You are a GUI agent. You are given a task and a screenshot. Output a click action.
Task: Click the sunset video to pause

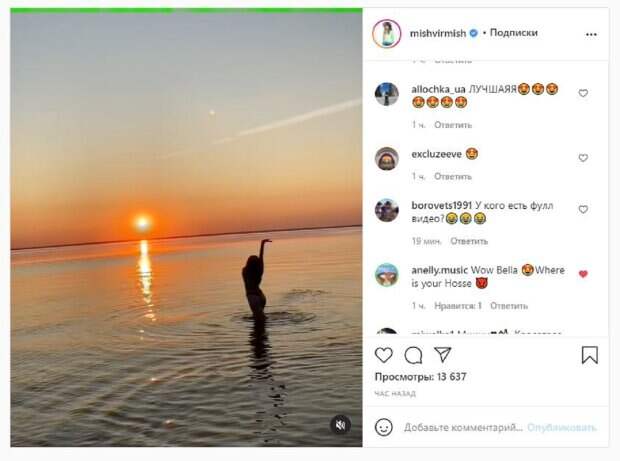[186, 230]
